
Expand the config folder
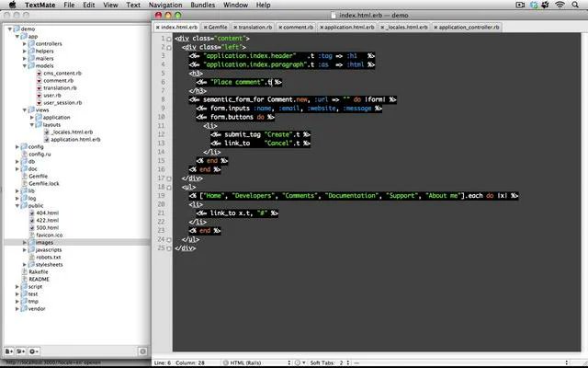tap(17, 147)
